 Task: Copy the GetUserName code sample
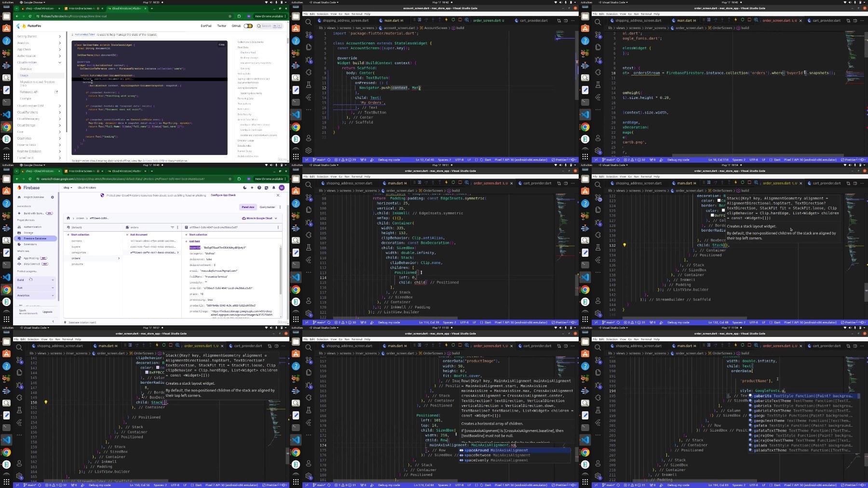[222, 44]
